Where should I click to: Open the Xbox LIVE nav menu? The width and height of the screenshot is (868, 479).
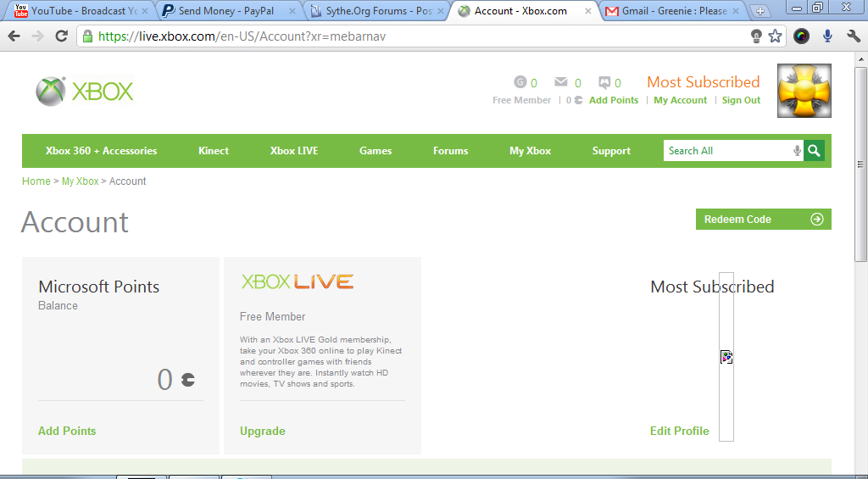pos(294,151)
